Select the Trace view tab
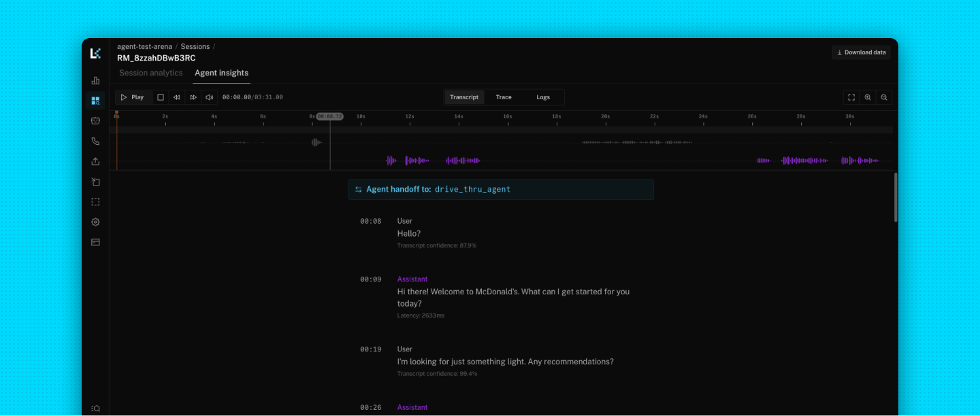980x416 pixels. click(x=504, y=97)
